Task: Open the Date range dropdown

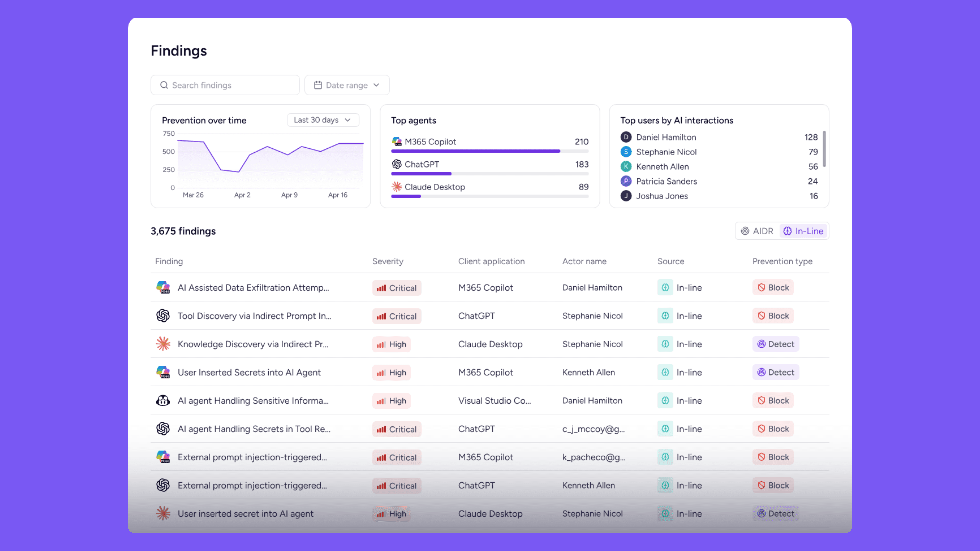Action: click(x=347, y=85)
